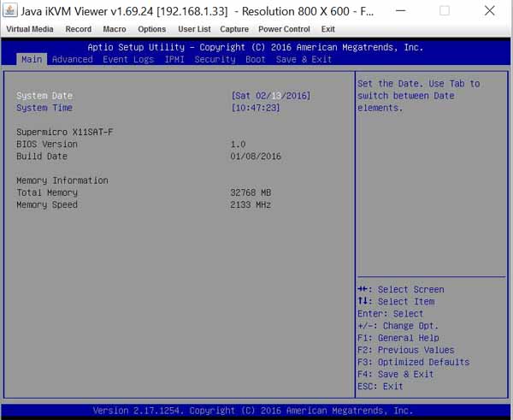513x420 pixels.
Task: Click the disabled maximize window button
Action: (x=445, y=10)
